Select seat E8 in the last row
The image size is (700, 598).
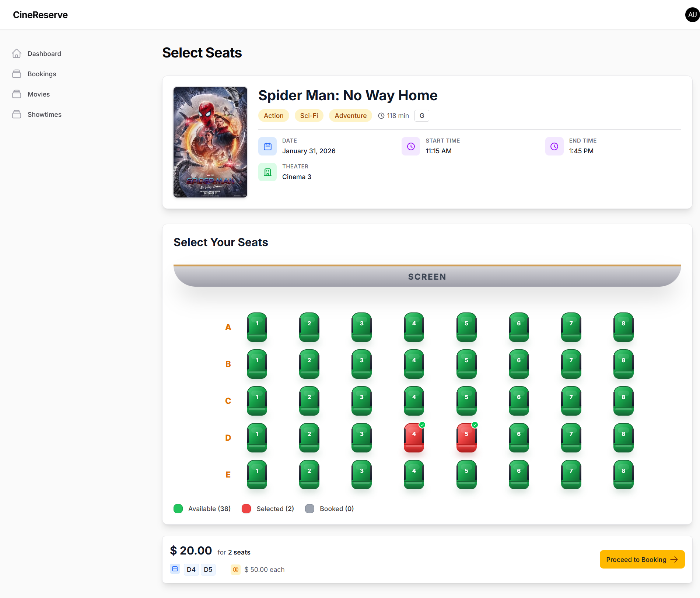pos(623,474)
